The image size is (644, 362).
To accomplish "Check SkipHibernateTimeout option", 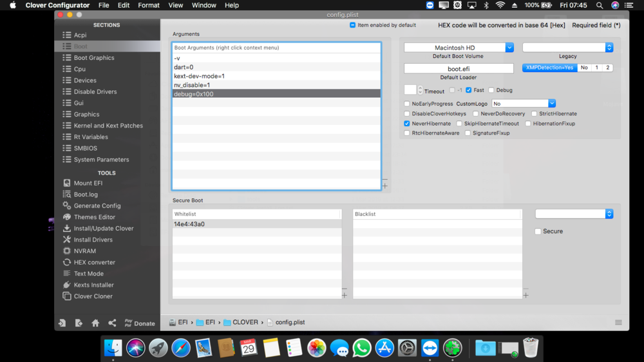I will coord(459,124).
